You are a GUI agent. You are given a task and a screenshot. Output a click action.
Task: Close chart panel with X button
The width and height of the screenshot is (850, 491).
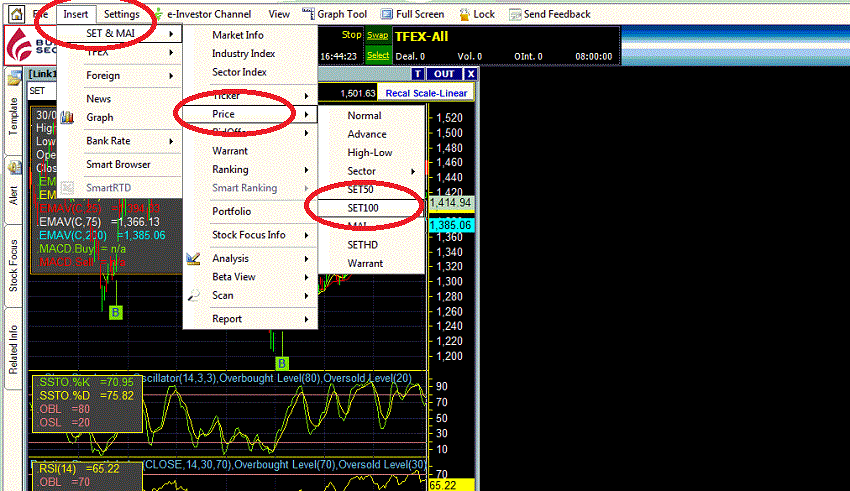[x=471, y=74]
